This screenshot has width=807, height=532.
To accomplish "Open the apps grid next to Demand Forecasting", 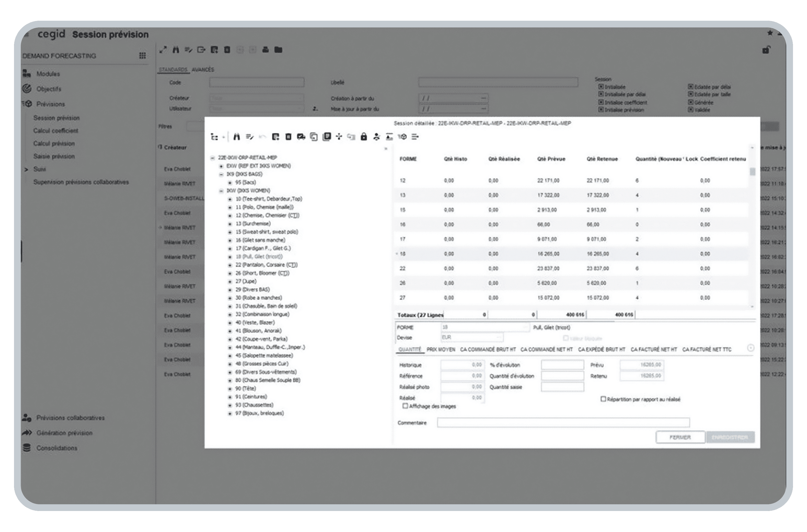I will (143, 56).
